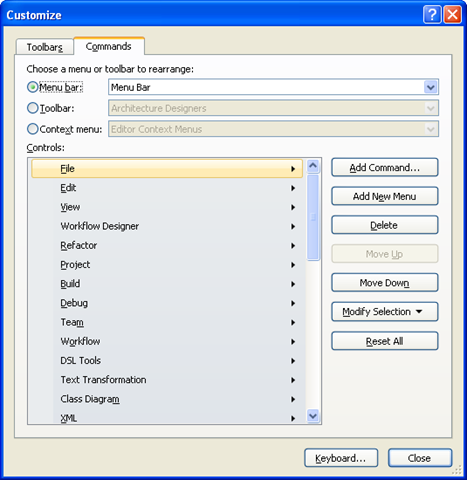This screenshot has height=480, width=467.
Task: Click the Add New Menu button
Action: (x=385, y=196)
